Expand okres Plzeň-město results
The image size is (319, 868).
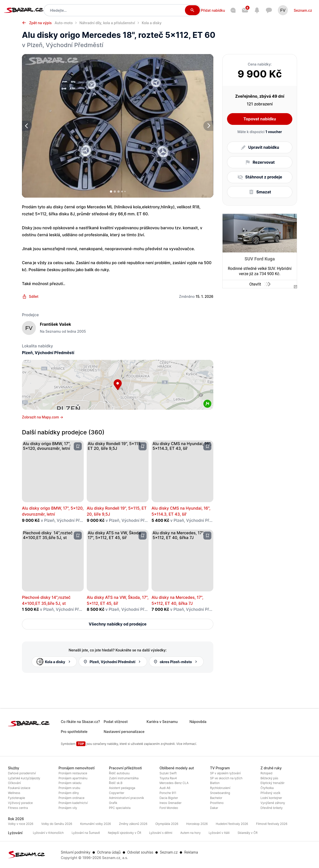[x=176, y=661]
